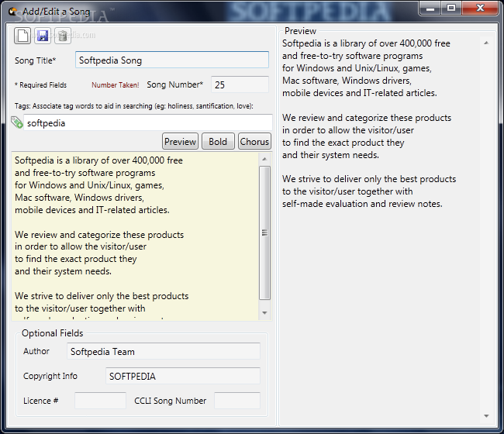Click Preview pane scroll up arrow

(x=486, y=43)
